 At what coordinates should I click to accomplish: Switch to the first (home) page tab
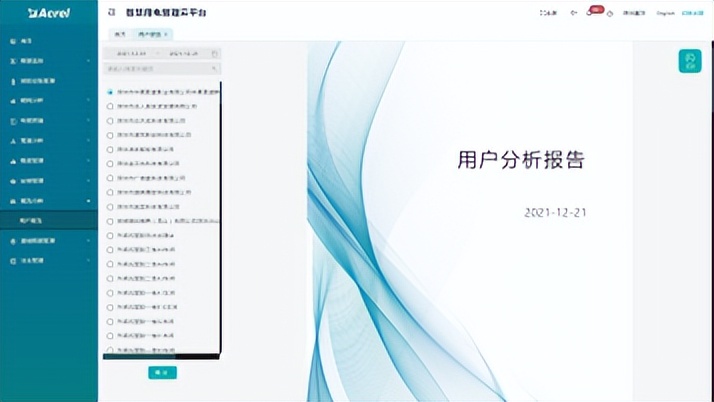point(120,34)
